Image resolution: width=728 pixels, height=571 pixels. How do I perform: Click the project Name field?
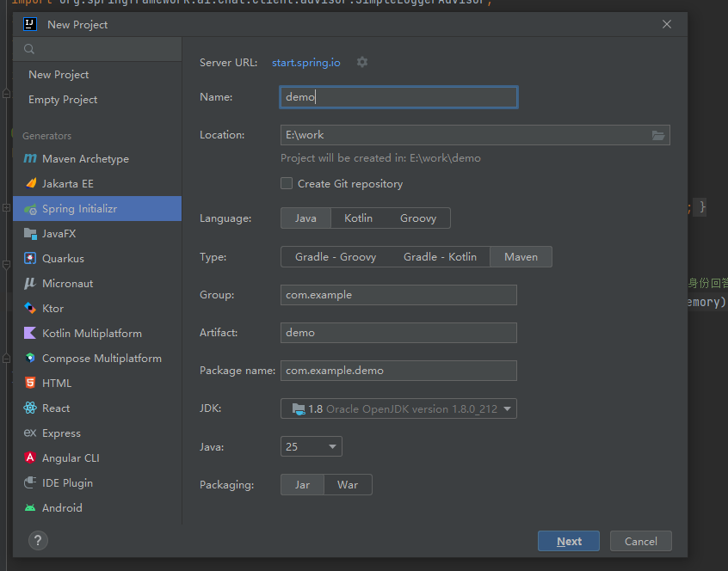tap(398, 97)
